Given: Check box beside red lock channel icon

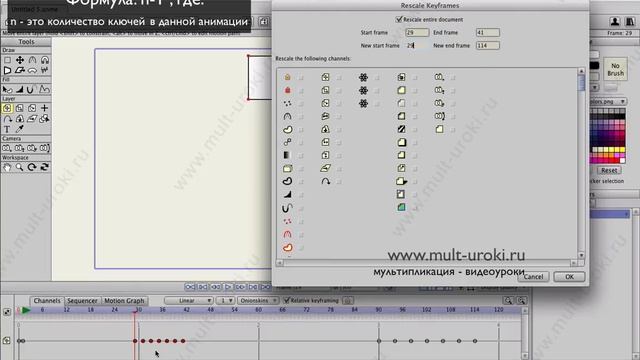Looking at the screenshot, I should [x=301, y=91].
